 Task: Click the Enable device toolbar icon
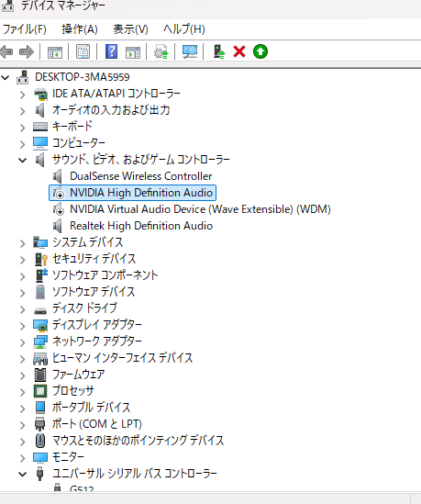point(219,51)
